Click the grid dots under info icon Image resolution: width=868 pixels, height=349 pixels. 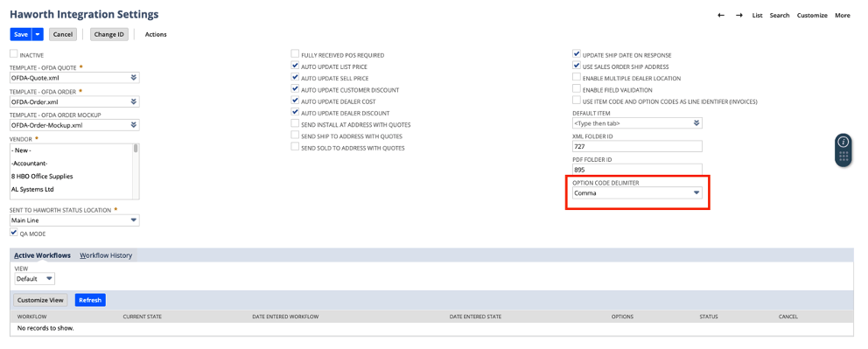pyautogui.click(x=843, y=157)
